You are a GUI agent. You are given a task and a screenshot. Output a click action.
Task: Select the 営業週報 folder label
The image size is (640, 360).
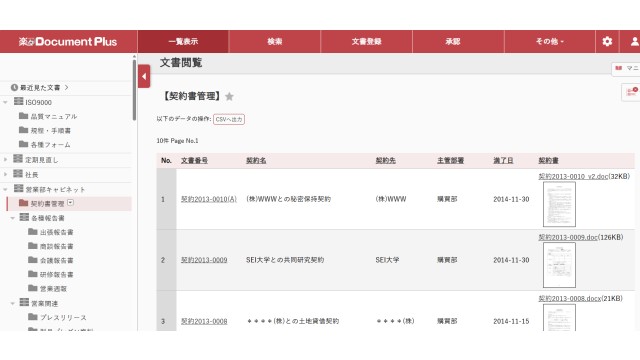pyautogui.click(x=53, y=289)
